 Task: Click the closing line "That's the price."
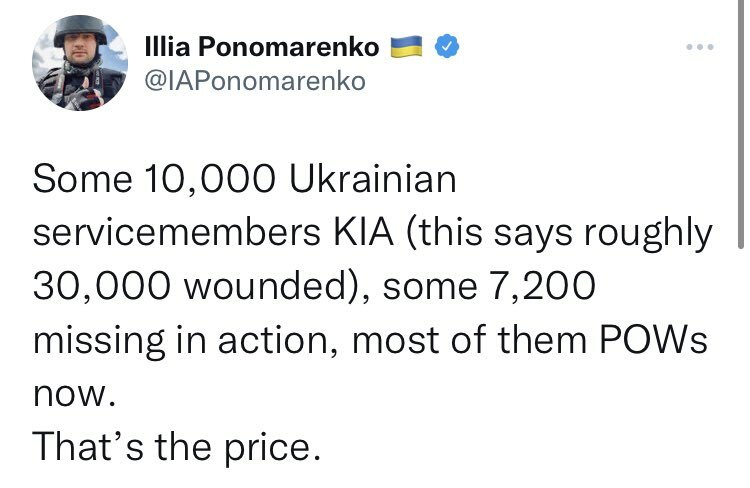176,446
